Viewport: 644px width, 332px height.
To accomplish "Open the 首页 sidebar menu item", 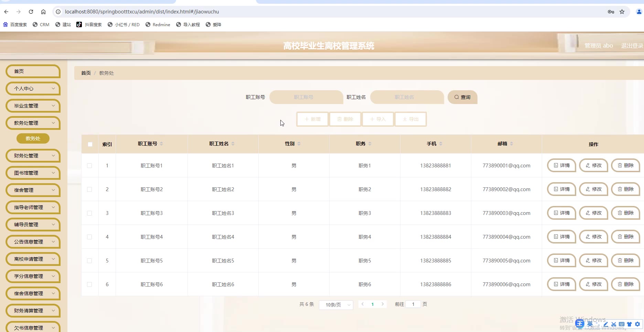I will [x=33, y=71].
